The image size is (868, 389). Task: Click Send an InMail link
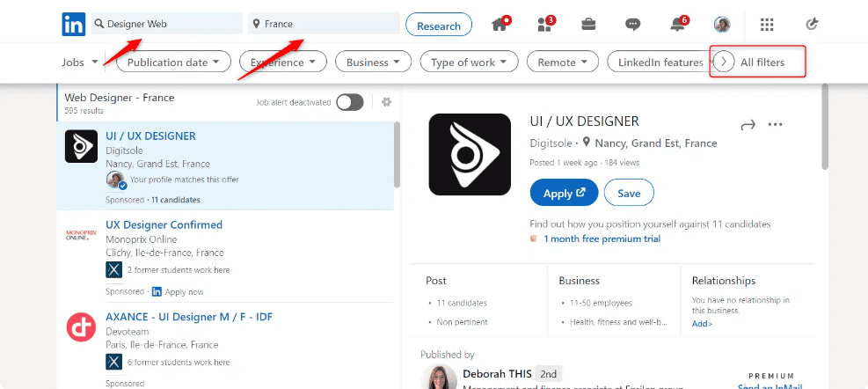pos(770,386)
